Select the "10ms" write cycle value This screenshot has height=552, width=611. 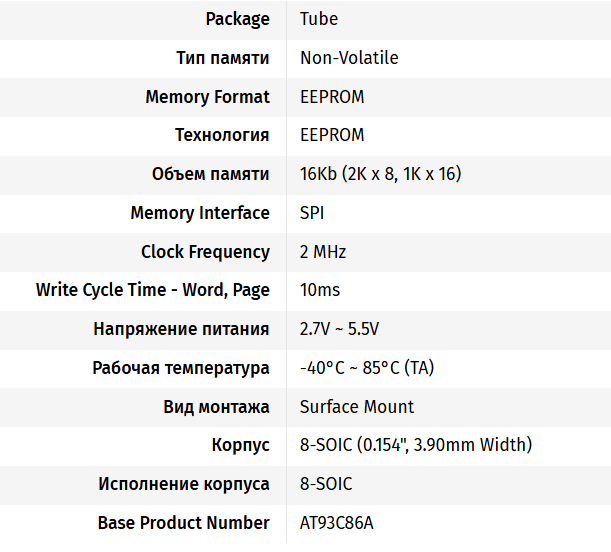click(320, 290)
